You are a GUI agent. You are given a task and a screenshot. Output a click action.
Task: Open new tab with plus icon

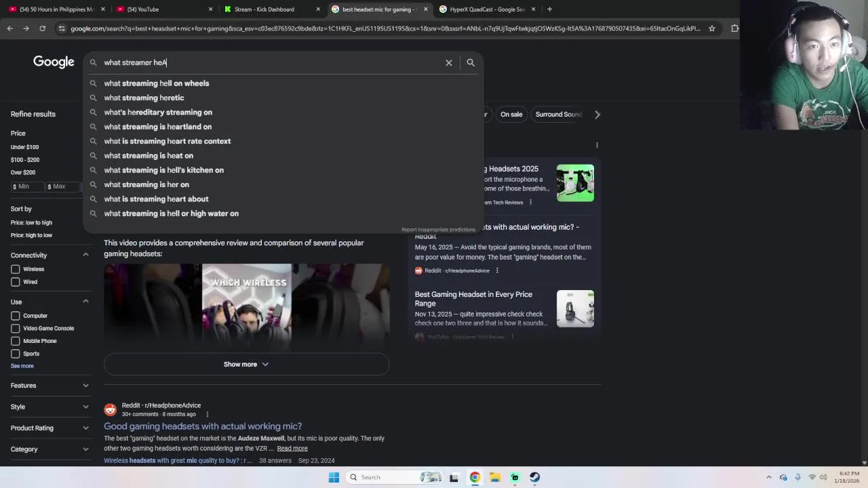point(549,9)
